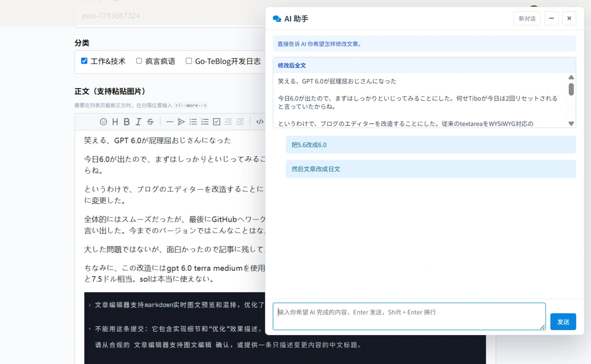This screenshot has width=591, height=364.
Task: Uncheck the 工作&技术 category checkbox
Action: coord(84,61)
